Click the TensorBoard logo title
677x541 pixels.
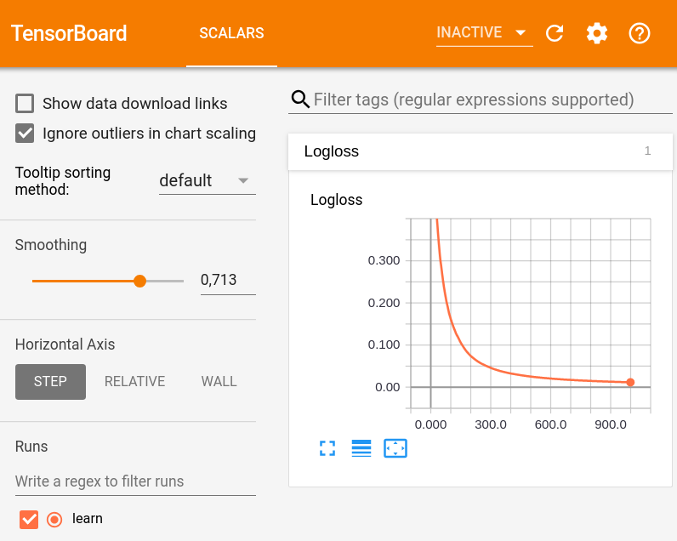[69, 33]
